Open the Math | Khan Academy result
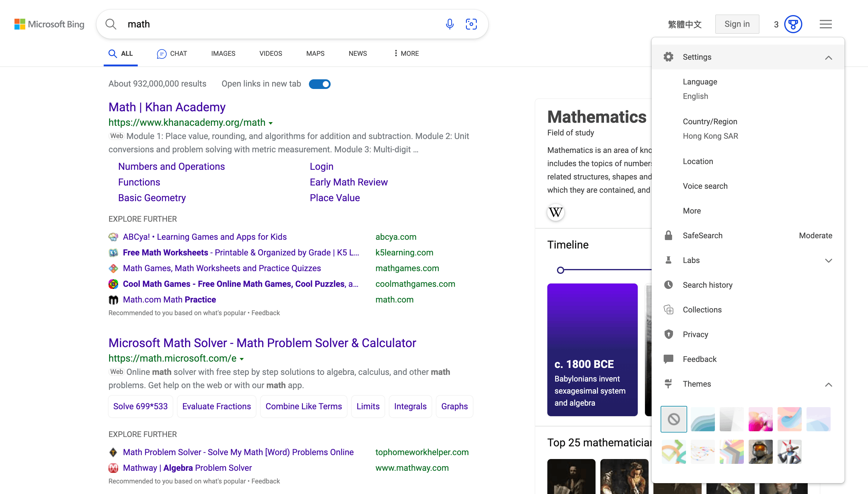The height and width of the screenshot is (494, 868). 167,107
